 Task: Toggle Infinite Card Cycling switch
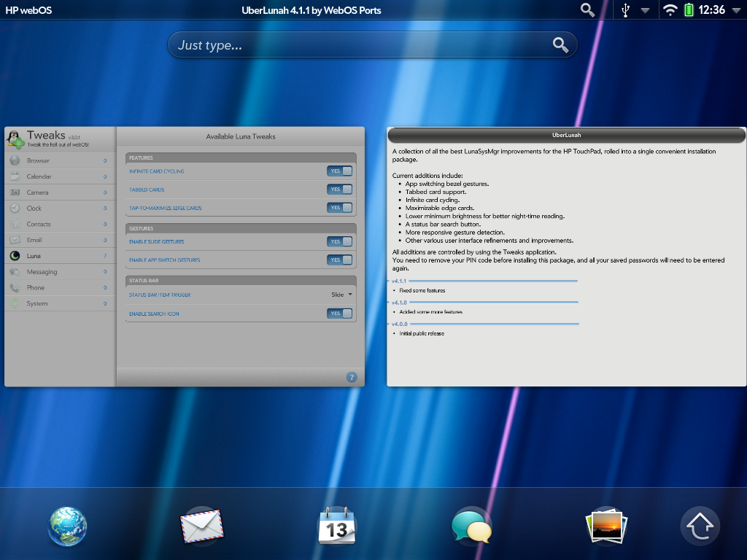click(339, 171)
